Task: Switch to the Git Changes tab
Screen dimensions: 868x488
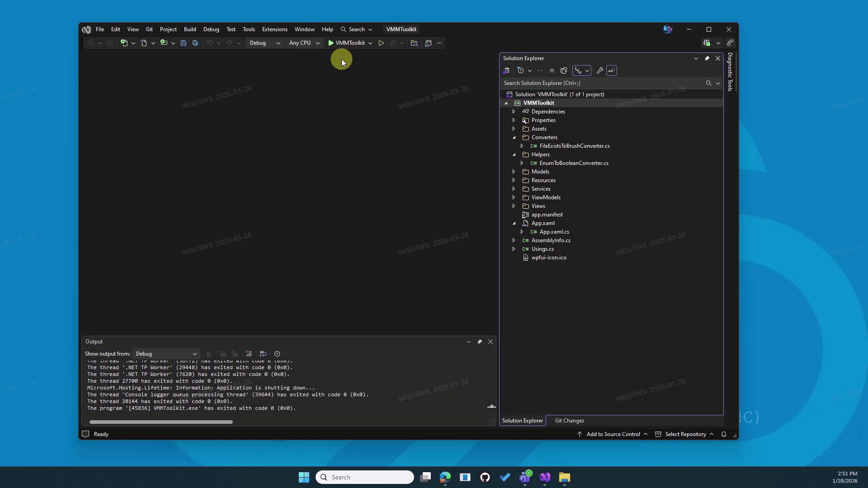Action: [569, 420]
